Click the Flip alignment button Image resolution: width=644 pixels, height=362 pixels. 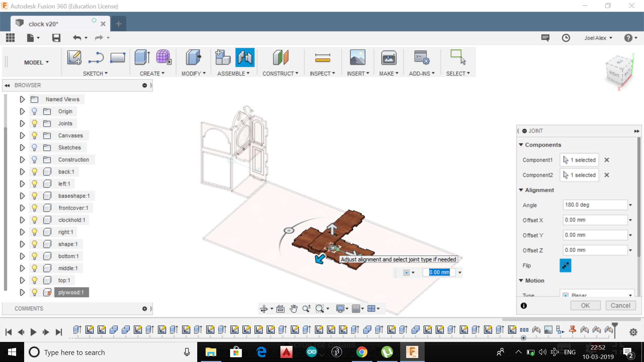click(565, 265)
